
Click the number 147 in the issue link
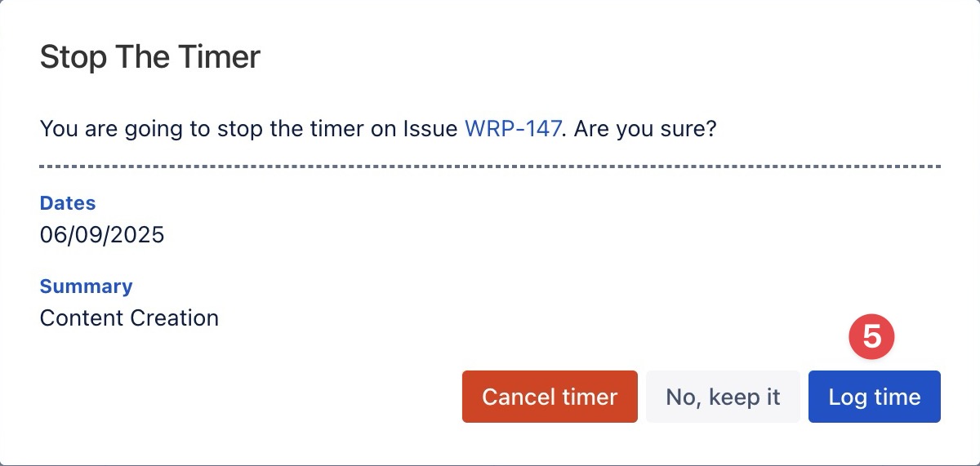pos(540,129)
